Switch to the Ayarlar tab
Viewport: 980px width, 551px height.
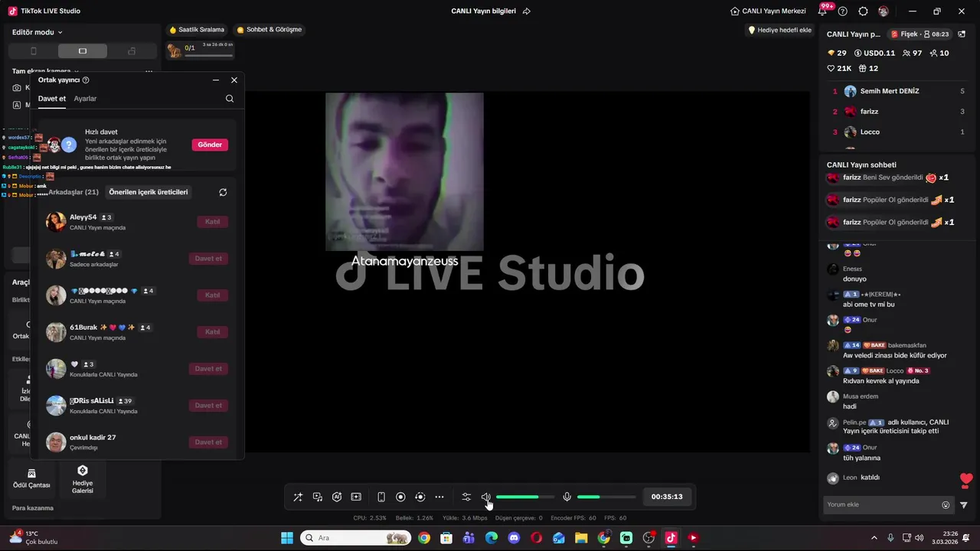[x=85, y=99]
